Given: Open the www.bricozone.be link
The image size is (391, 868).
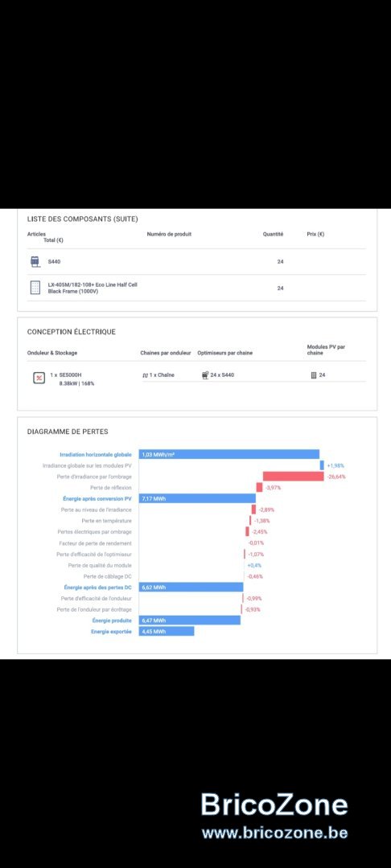Looking at the screenshot, I should 274,833.
